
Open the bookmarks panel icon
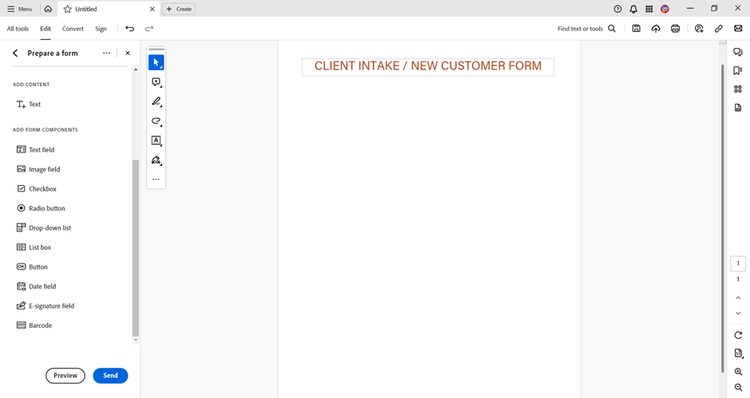pyautogui.click(x=738, y=70)
